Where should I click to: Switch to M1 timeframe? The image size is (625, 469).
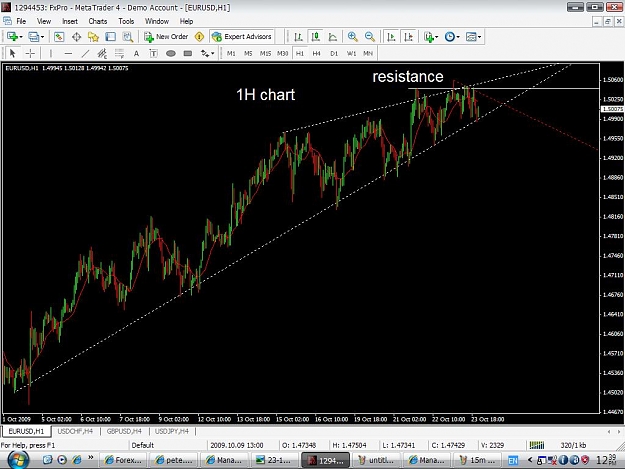[231, 53]
